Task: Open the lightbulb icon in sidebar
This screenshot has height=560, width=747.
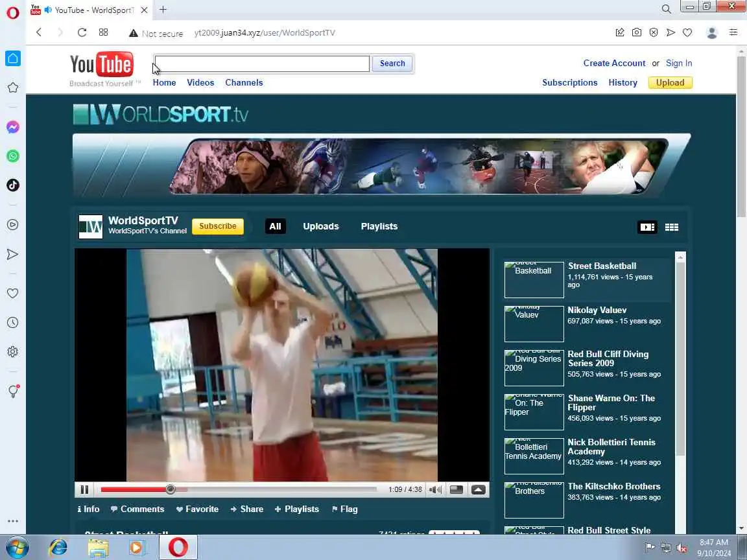Action: click(13, 391)
